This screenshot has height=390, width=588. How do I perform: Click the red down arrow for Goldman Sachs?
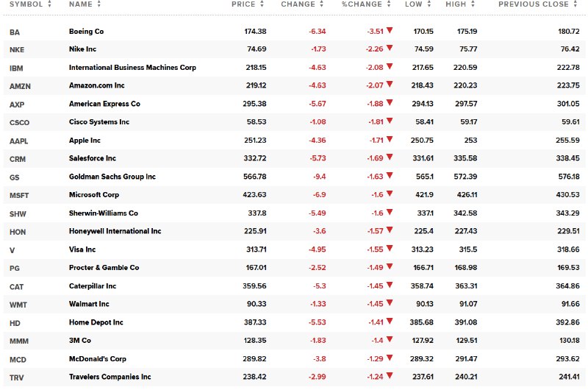pos(390,176)
